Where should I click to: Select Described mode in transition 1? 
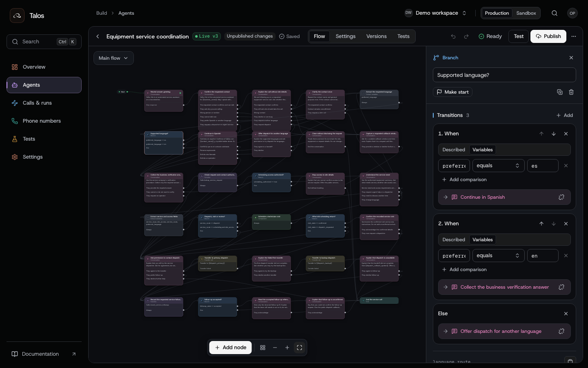[x=454, y=150]
